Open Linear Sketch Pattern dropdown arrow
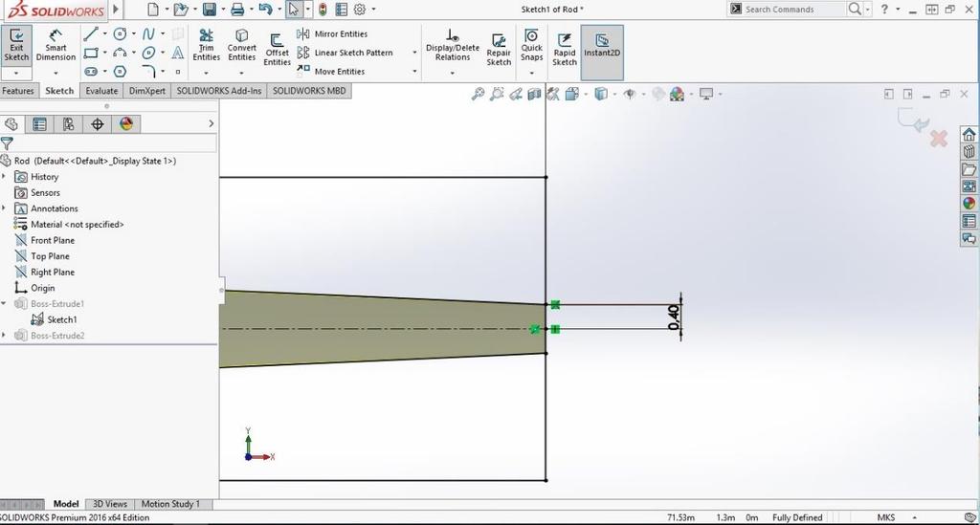This screenshot has width=980, height=525. [x=414, y=53]
